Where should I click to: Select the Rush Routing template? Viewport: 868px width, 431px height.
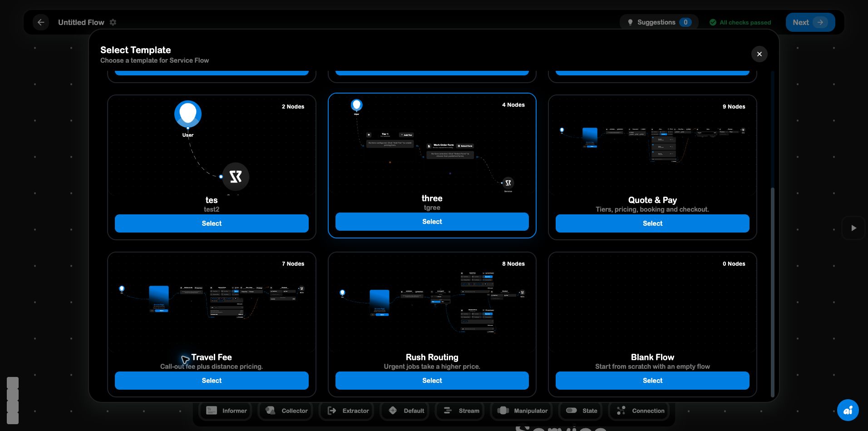click(x=432, y=381)
